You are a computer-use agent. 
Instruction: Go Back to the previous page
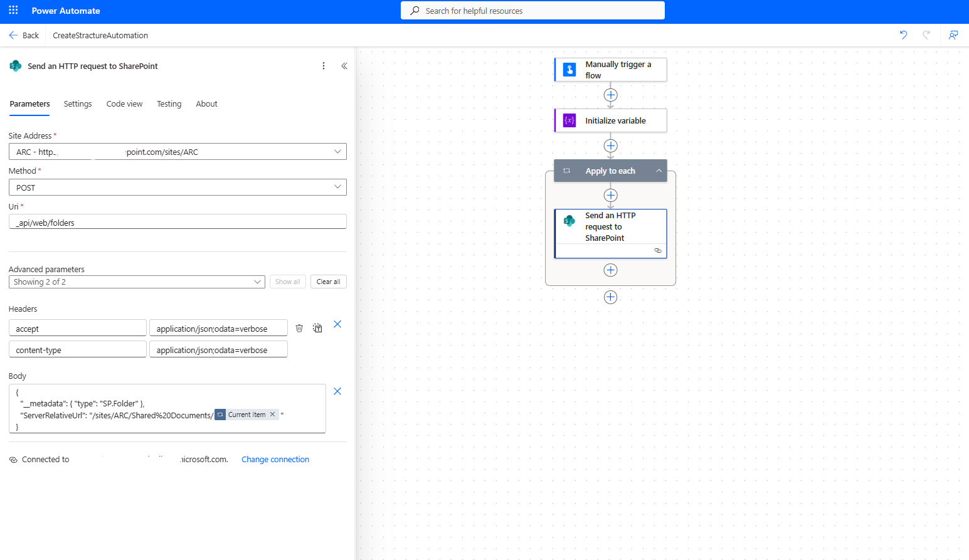[x=24, y=36]
